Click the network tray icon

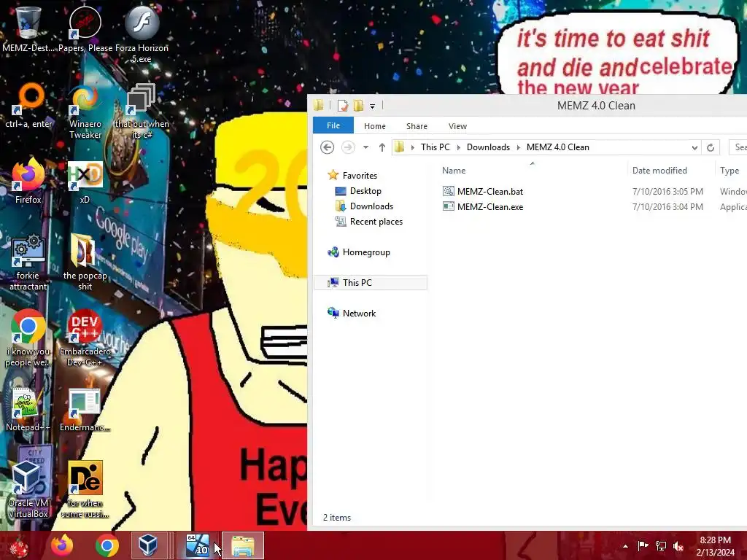(661, 546)
